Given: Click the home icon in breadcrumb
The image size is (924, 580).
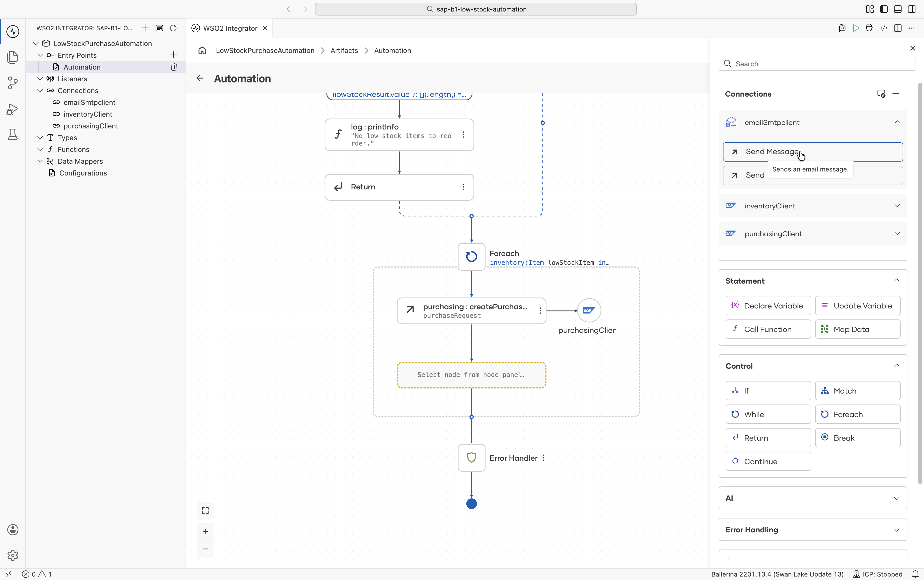Looking at the screenshot, I should pos(202,51).
